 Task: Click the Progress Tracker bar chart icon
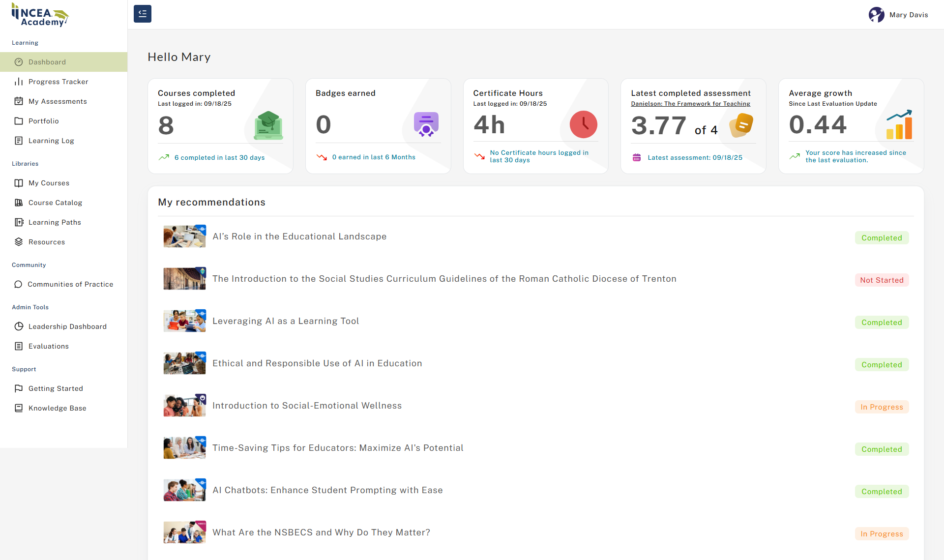click(19, 82)
